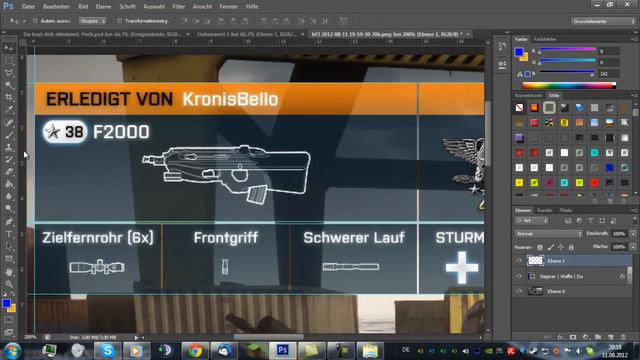Switch to the Korrekturen tab

point(529,96)
